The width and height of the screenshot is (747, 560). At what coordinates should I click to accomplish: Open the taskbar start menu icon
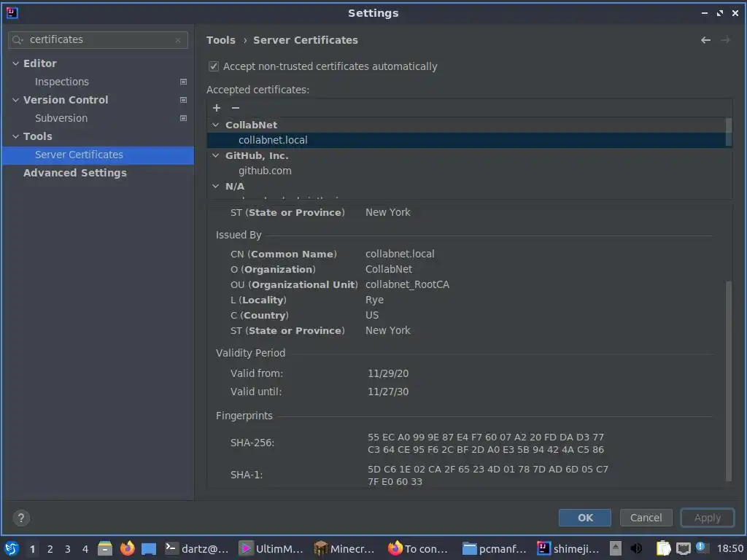[12, 548]
